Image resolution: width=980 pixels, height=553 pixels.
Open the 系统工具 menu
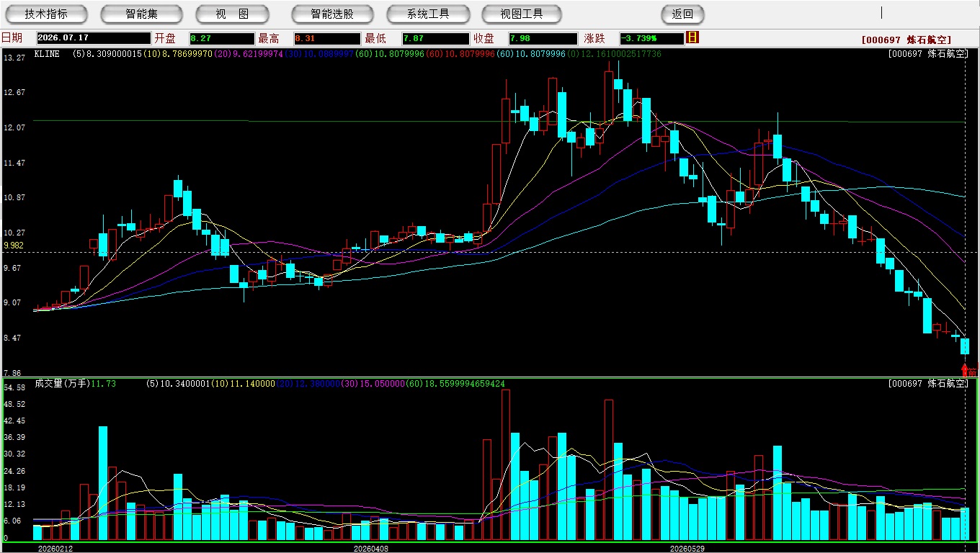click(428, 14)
